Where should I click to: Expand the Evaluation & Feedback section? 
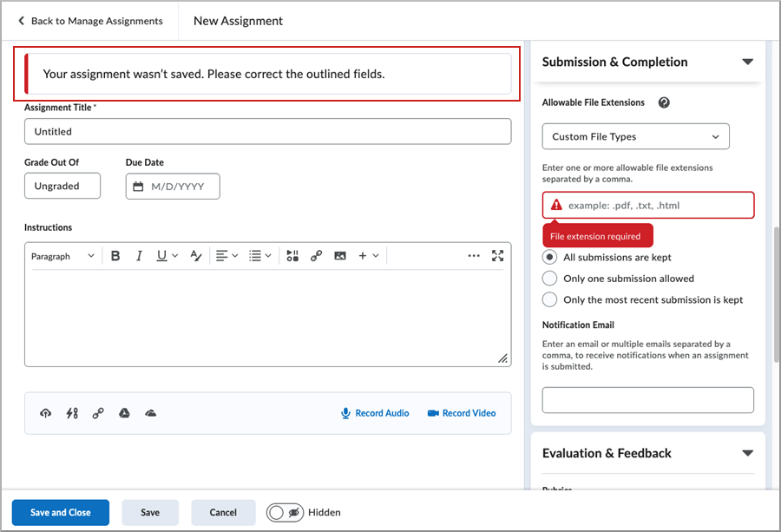pyautogui.click(x=747, y=453)
